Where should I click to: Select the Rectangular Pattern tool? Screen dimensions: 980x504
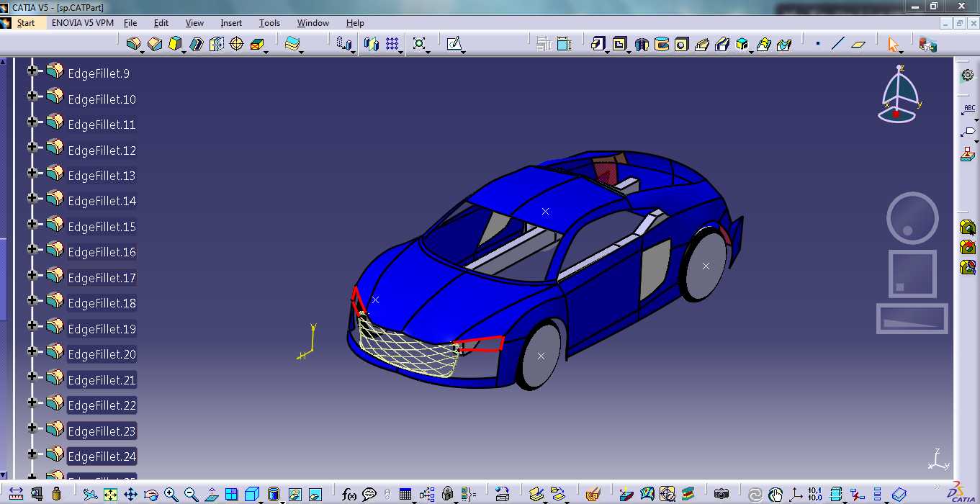tap(392, 44)
